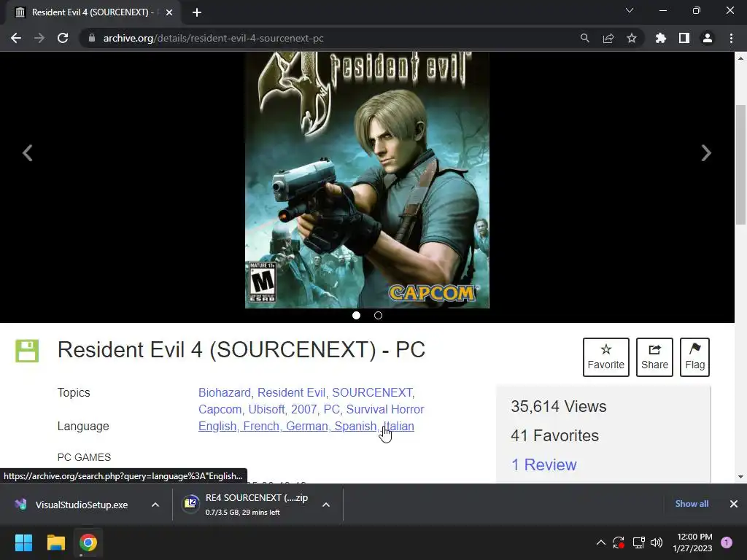Close the downloads bar
The width and height of the screenshot is (747, 560).
(734, 504)
